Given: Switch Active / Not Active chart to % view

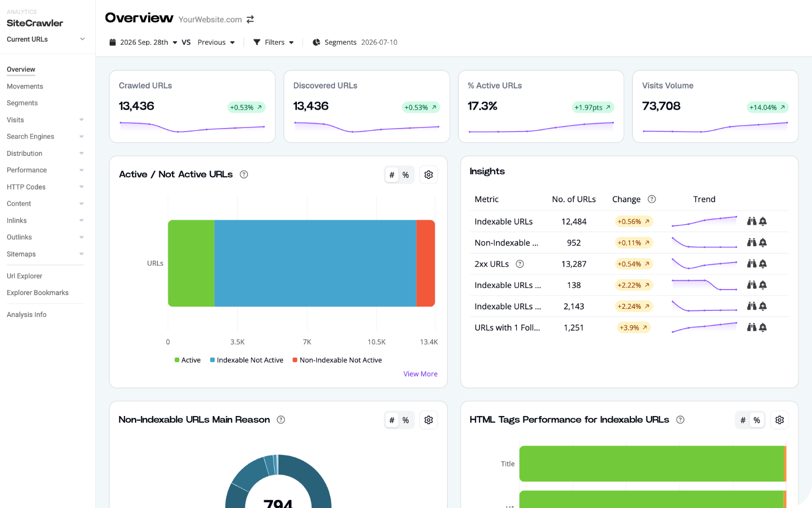Looking at the screenshot, I should tap(406, 175).
